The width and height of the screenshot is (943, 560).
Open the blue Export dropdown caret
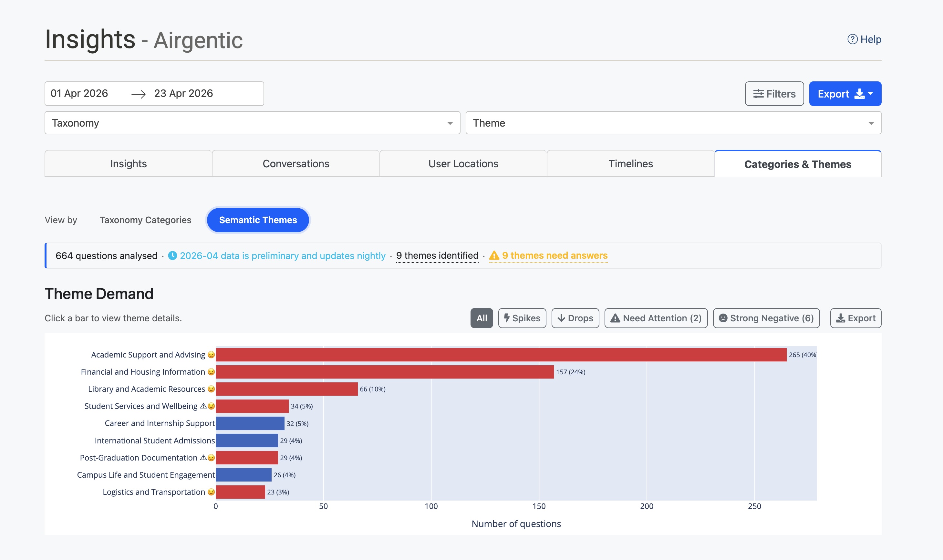click(871, 94)
